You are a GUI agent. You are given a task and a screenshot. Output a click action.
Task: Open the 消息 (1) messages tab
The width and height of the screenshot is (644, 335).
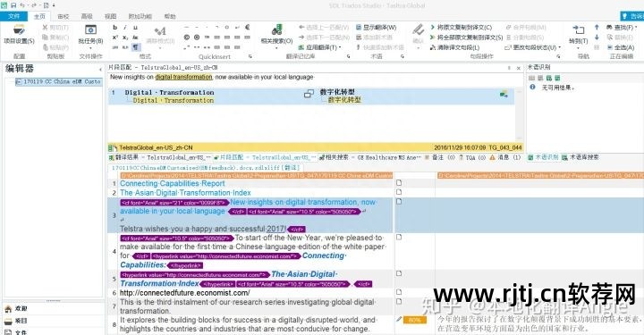[505, 157]
